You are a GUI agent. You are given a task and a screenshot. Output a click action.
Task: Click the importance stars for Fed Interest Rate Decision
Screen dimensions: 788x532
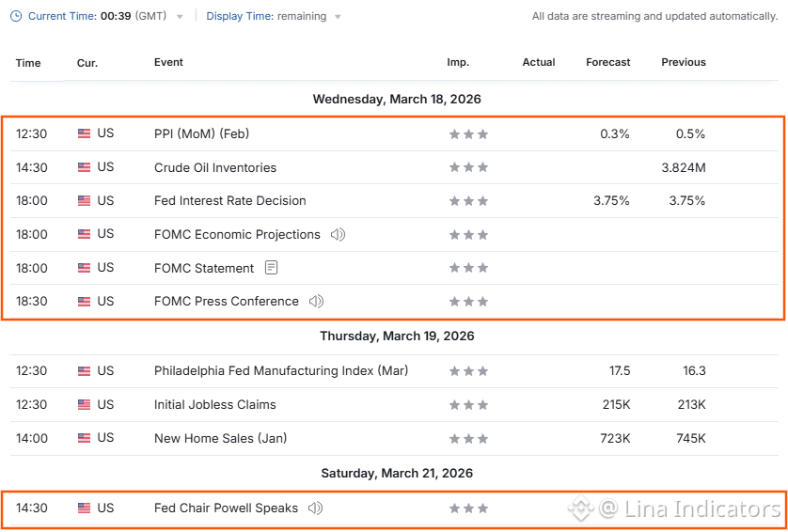coord(468,201)
